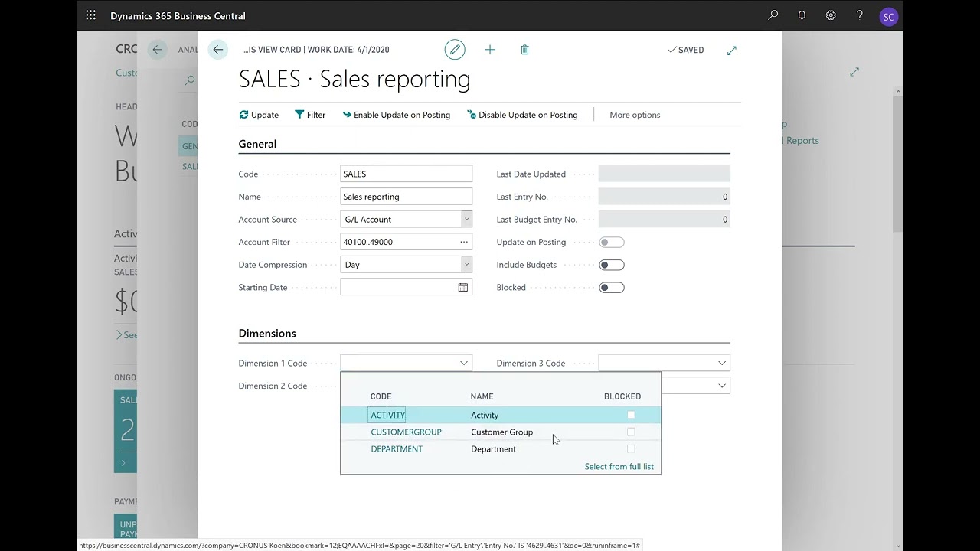Expand the Dimension 4 Code dropdown arrow
Image resolution: width=980 pixels, height=551 pixels.
[x=722, y=386]
